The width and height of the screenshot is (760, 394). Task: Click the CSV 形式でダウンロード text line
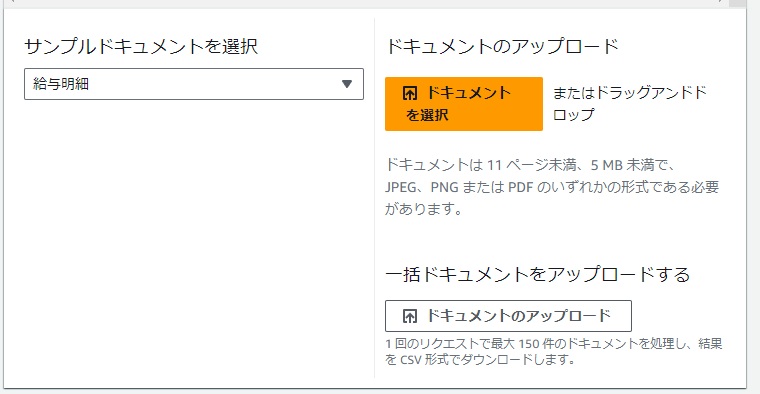click(480, 360)
